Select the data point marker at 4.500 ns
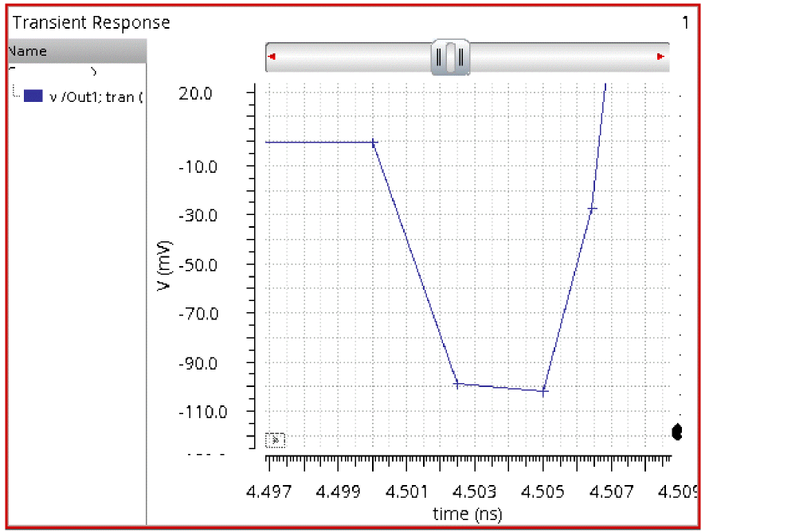Viewport: 807px width, 532px height. pyautogui.click(x=374, y=143)
